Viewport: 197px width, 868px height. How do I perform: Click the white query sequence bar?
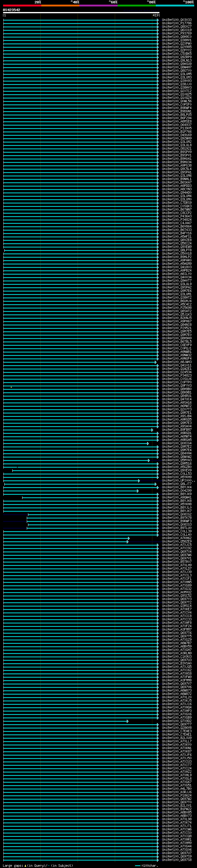coord(81,12)
